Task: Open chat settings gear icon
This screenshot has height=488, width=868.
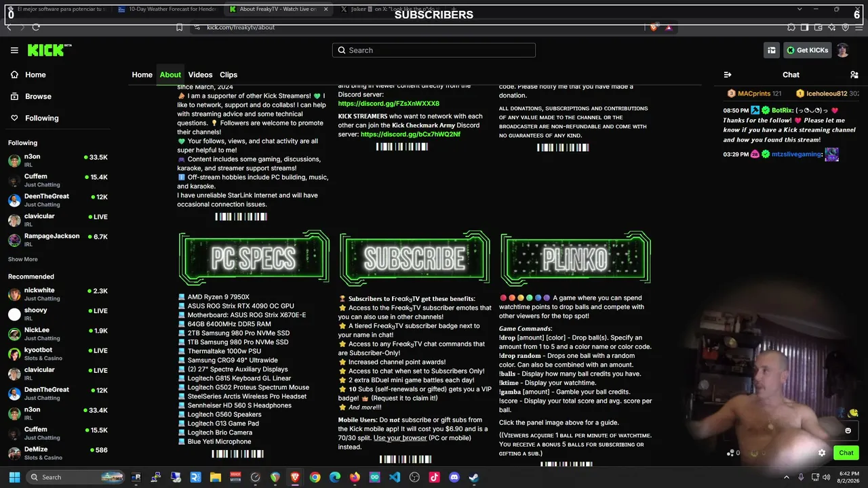Action: (822, 453)
